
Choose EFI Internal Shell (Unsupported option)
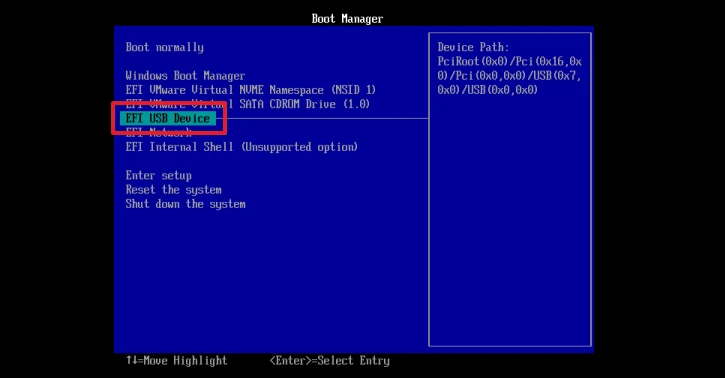tap(241, 147)
